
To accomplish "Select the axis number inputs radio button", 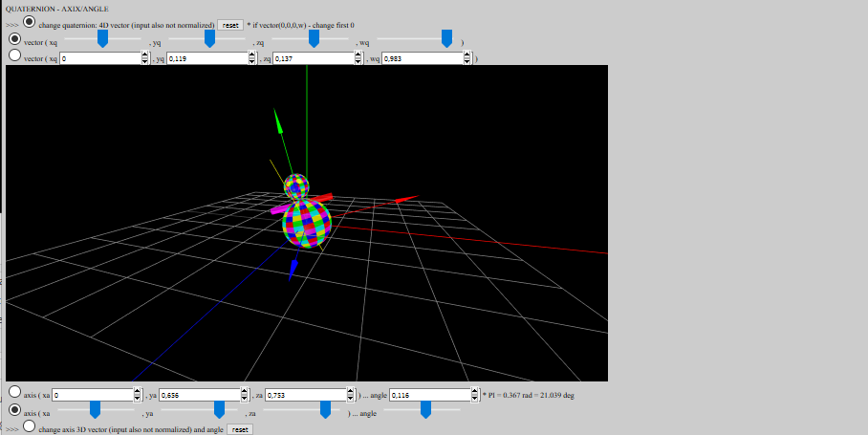I will pyautogui.click(x=15, y=392).
